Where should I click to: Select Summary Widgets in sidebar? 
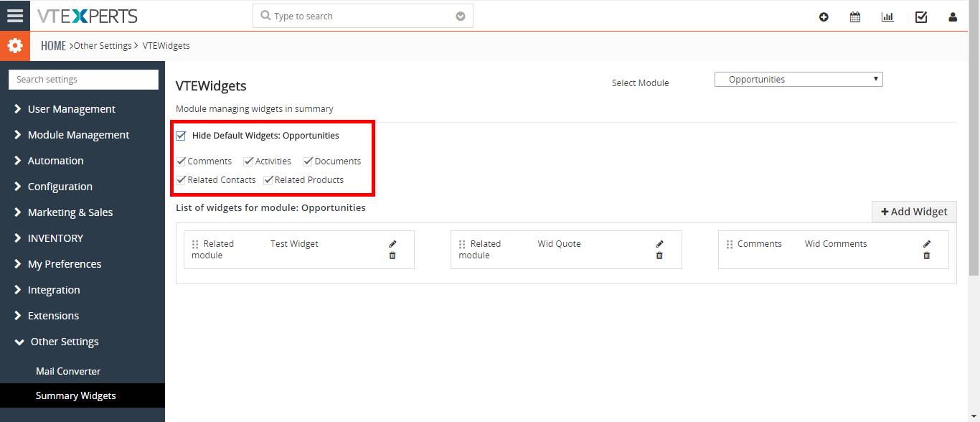point(76,395)
